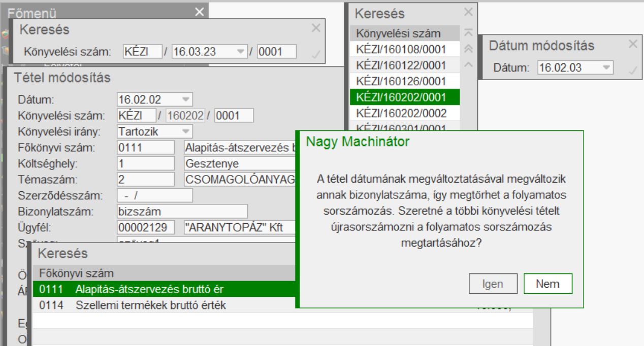
Task: Expand the Könyvelési irány Tartozik dropdown
Action: coord(185,131)
